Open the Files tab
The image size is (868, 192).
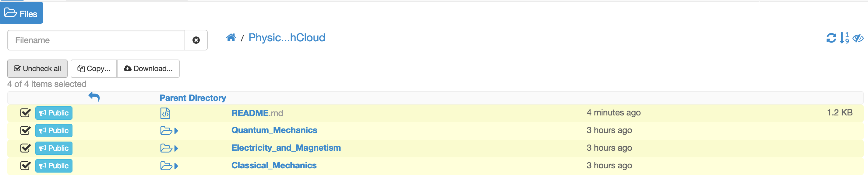21,13
